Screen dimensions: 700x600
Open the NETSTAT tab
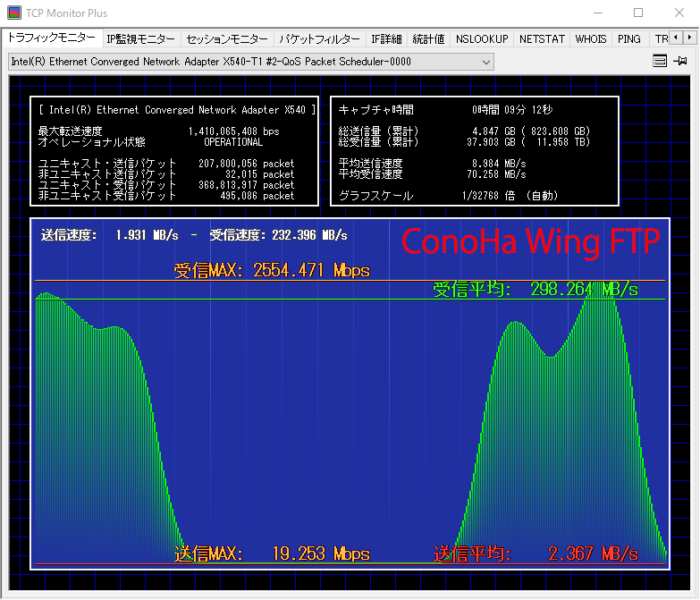click(x=542, y=39)
